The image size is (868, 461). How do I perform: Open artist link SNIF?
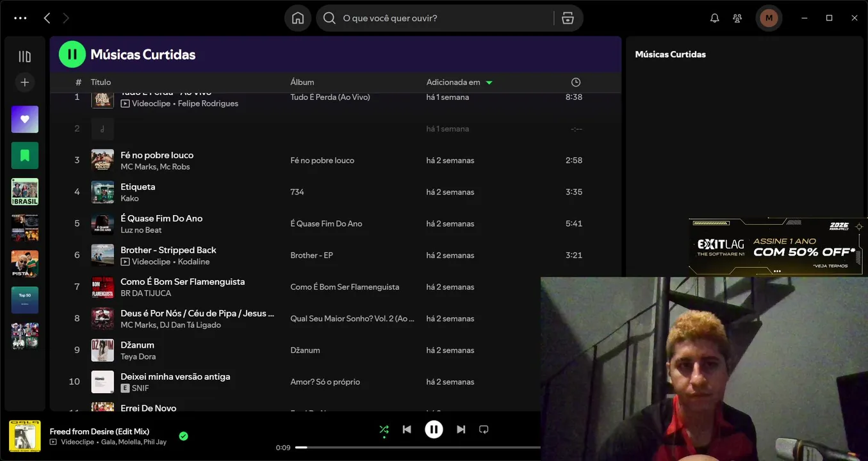coord(140,388)
